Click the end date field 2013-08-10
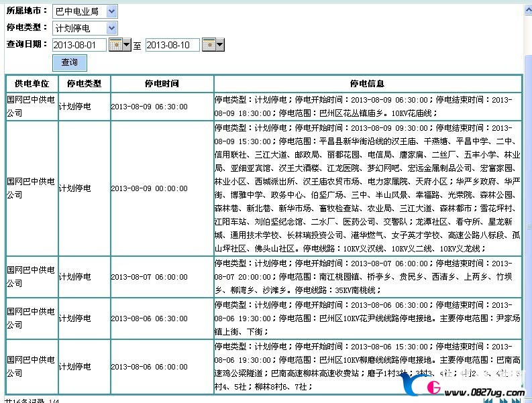532x403 pixels. pyautogui.click(x=172, y=46)
